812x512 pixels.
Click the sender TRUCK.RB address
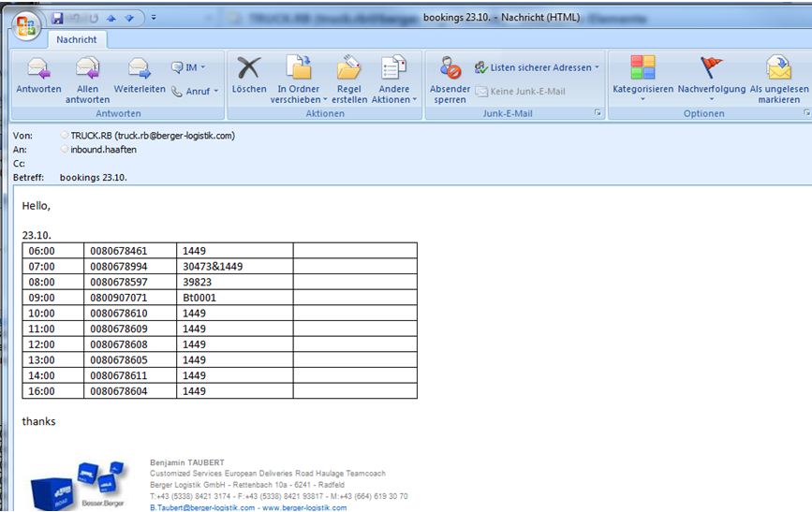tap(153, 136)
